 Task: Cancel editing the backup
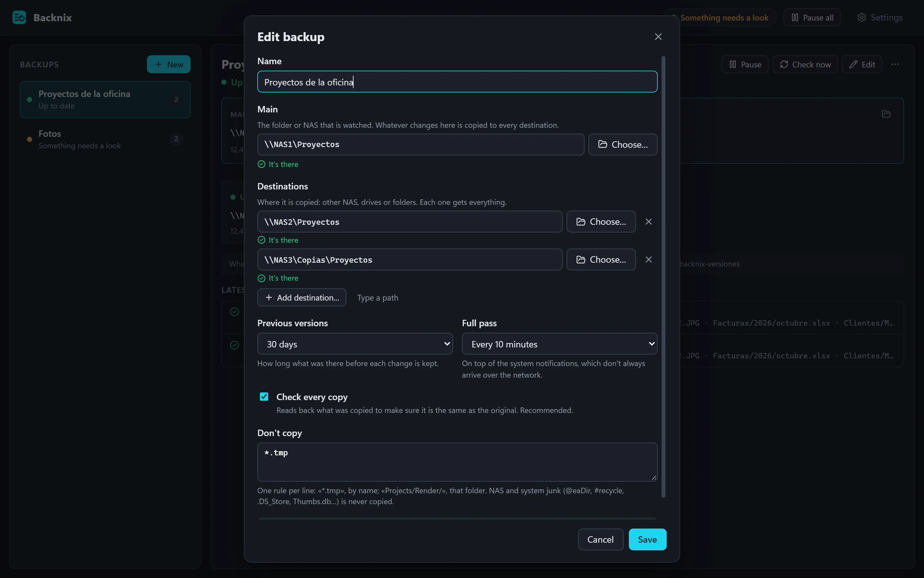600,539
